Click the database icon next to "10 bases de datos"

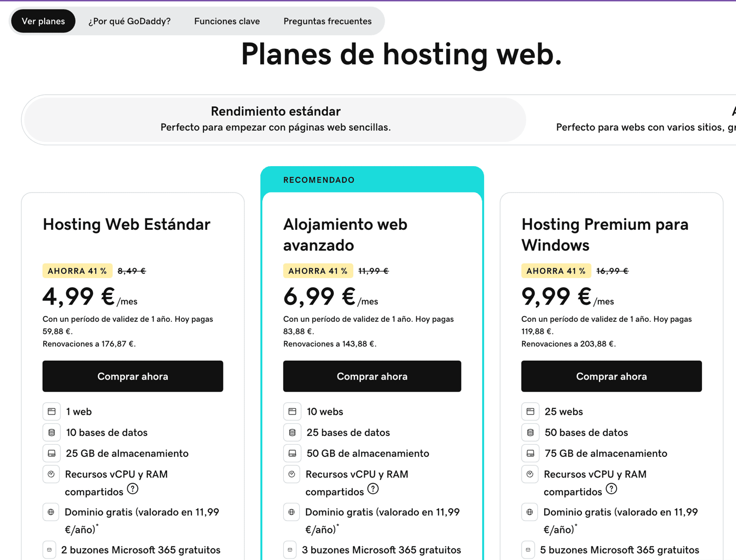pos(52,432)
